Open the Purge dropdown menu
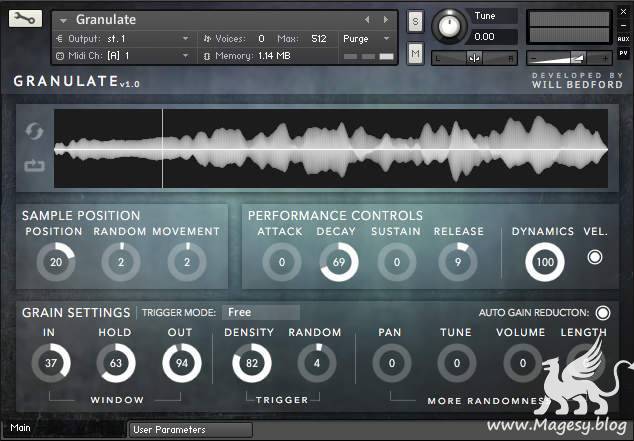 [x=367, y=39]
